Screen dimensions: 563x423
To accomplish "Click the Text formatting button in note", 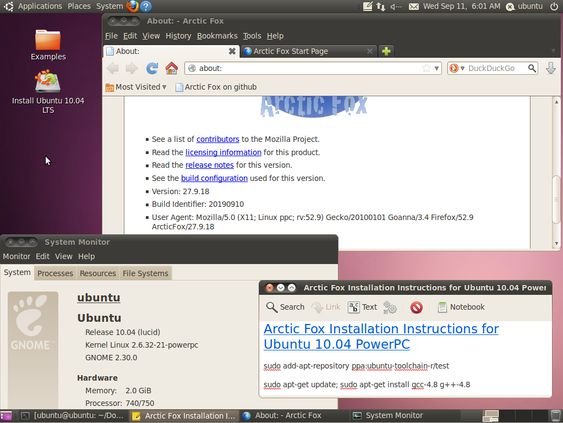I will coord(362,307).
